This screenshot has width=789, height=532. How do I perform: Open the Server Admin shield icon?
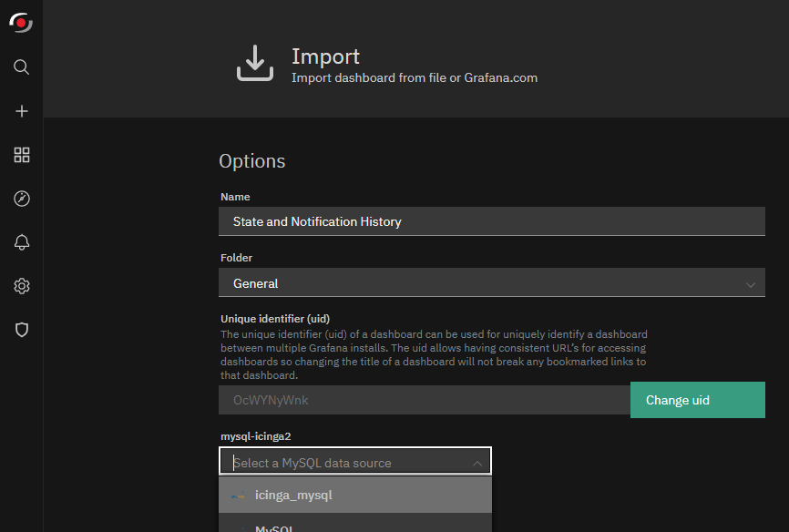22,330
